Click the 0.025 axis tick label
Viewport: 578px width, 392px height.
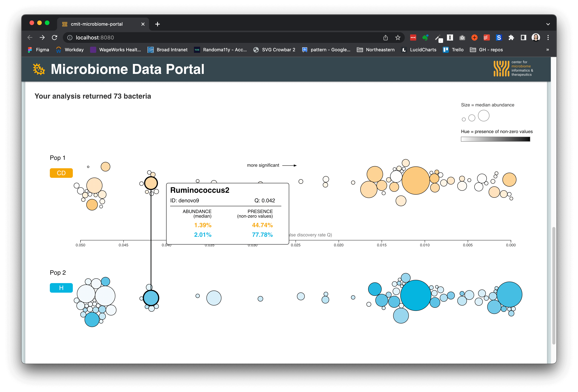296,245
